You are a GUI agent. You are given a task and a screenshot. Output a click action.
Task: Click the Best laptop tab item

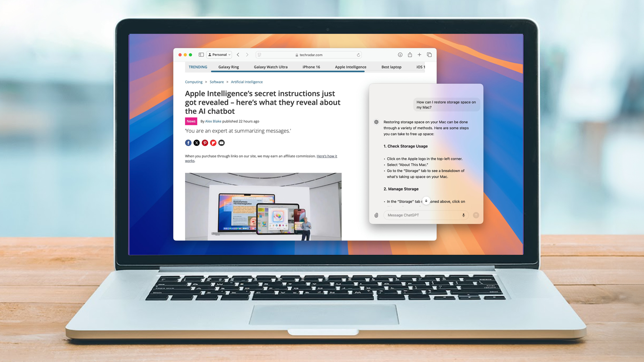pyautogui.click(x=391, y=67)
